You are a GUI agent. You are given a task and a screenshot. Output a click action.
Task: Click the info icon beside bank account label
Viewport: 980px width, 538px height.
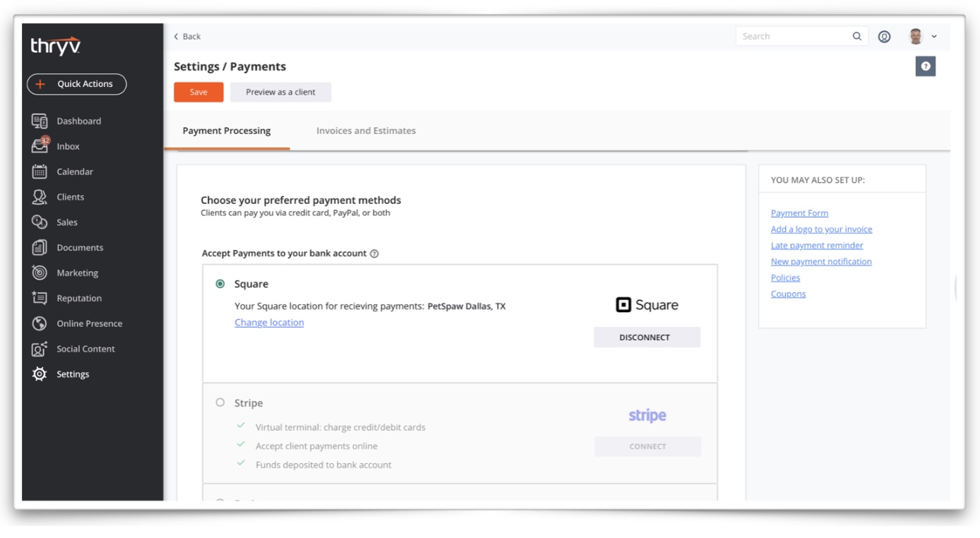point(374,253)
